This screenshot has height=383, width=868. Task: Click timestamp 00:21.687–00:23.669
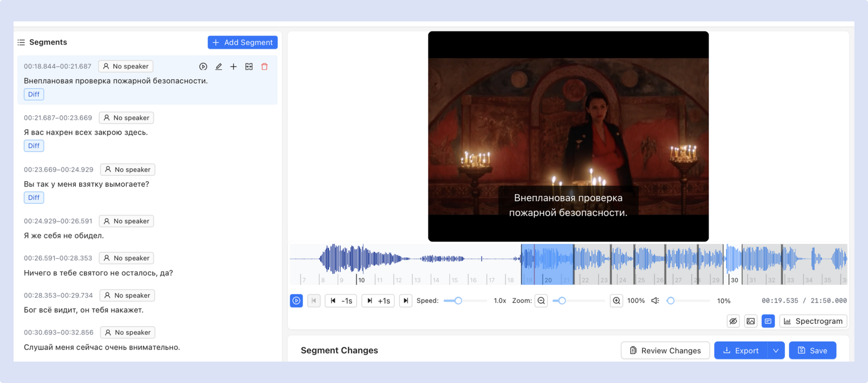pos(58,118)
